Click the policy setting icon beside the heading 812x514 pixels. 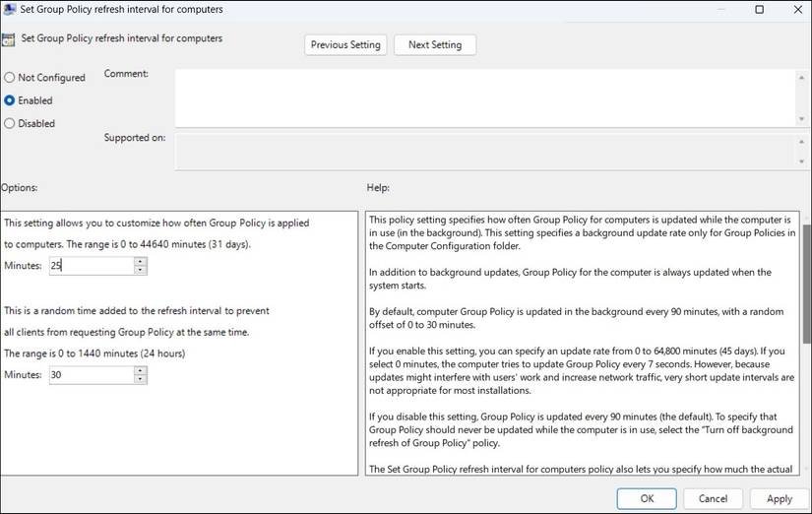coord(9,41)
